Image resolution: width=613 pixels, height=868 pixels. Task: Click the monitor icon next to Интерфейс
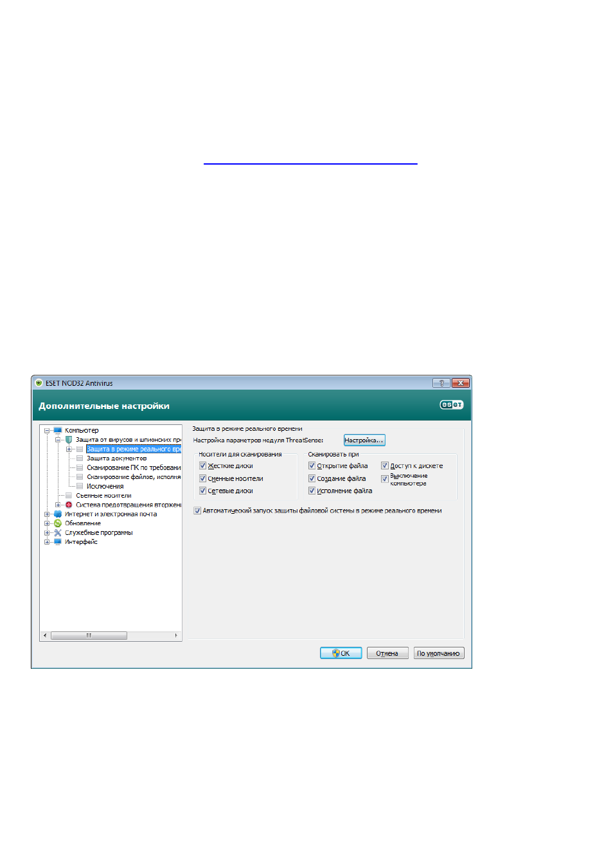[x=58, y=541]
